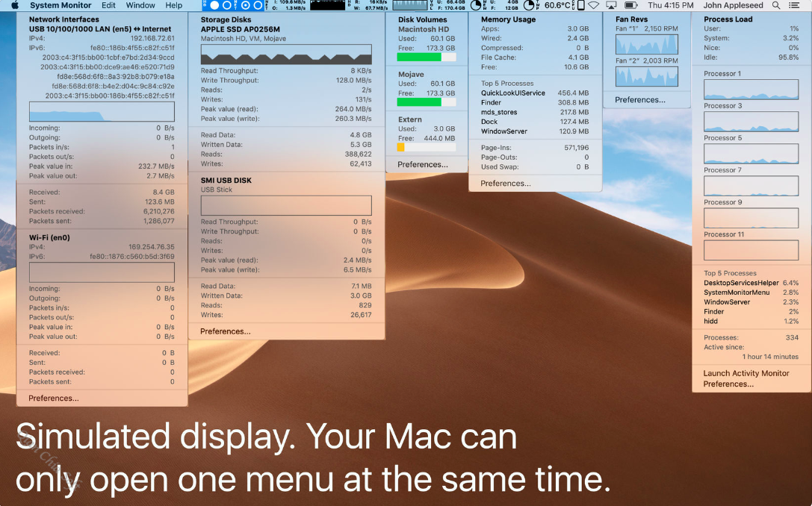The image size is (812, 506).
Task: Open the John Appleseed user menu
Action: (x=734, y=5)
